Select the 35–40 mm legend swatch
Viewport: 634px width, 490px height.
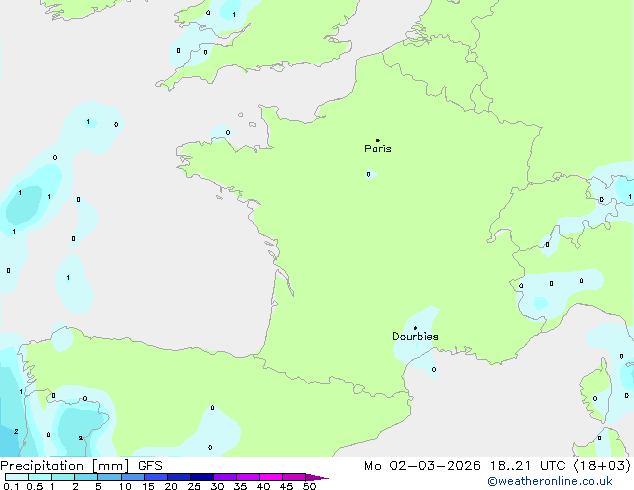[x=248, y=477]
